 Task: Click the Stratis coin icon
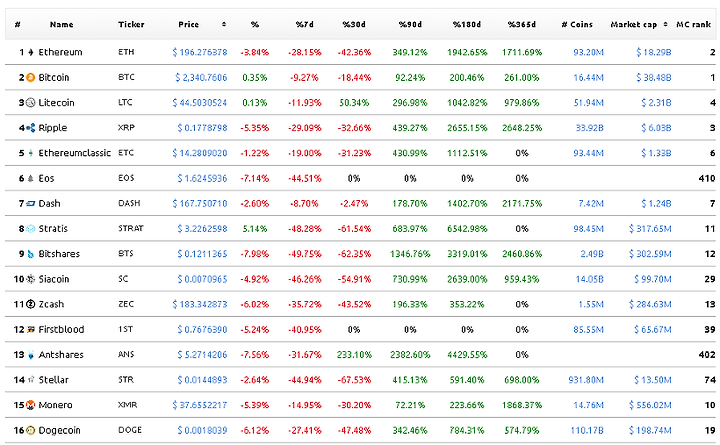pos(30,229)
